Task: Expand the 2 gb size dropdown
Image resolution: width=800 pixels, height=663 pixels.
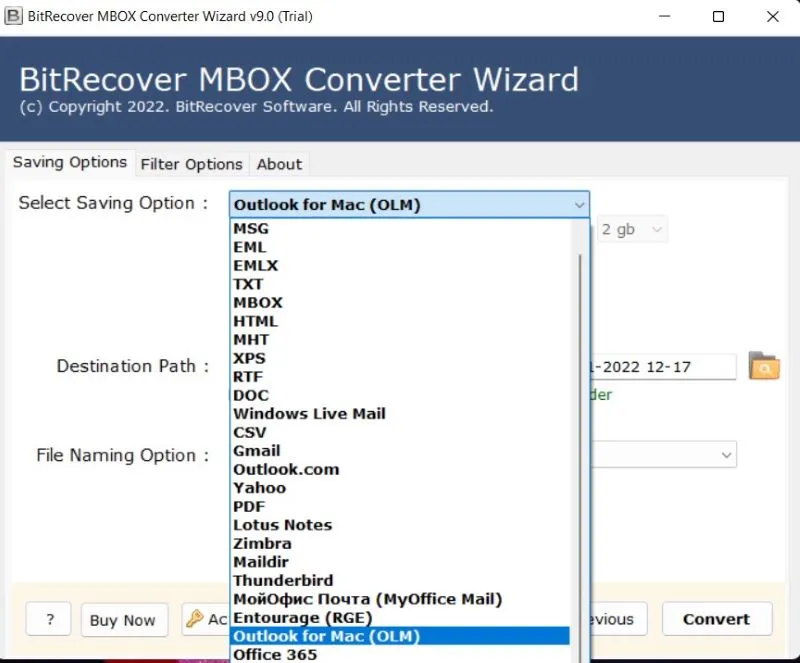Action: 632,229
